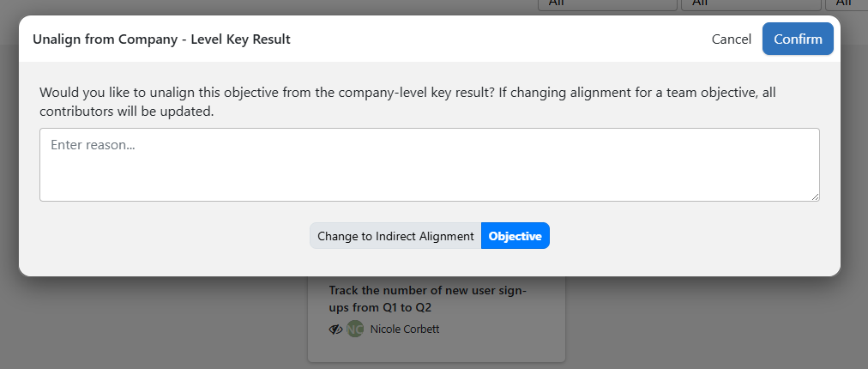Open the middle All filter dropdown
The height and width of the screenshot is (369, 868).
[x=751, y=4]
